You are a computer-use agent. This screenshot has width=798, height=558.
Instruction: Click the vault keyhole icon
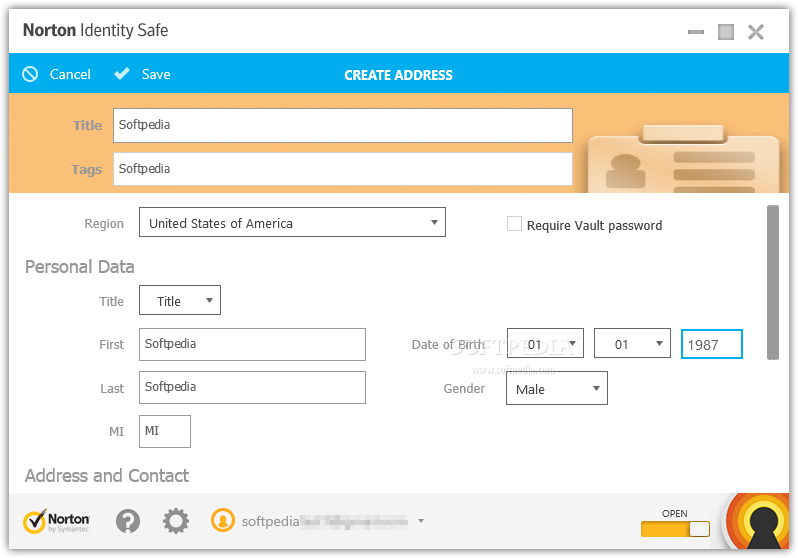(x=758, y=521)
